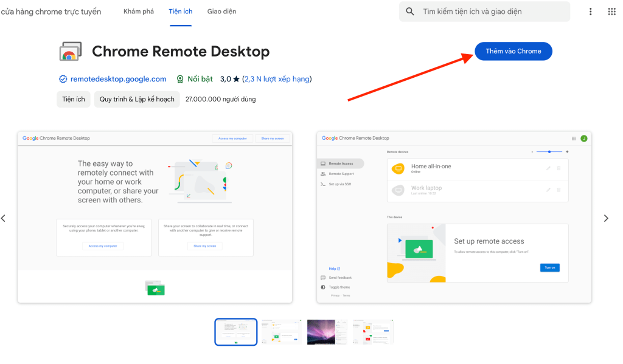Image resolution: width=623 pixels, height=364 pixels.
Task: Select the fourth screenshot thumbnail
Action: click(x=373, y=332)
